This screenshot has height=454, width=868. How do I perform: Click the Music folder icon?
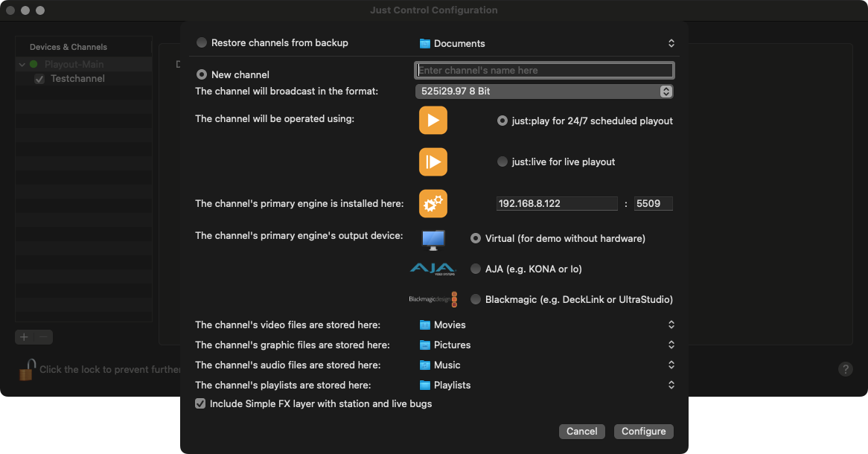(x=424, y=365)
